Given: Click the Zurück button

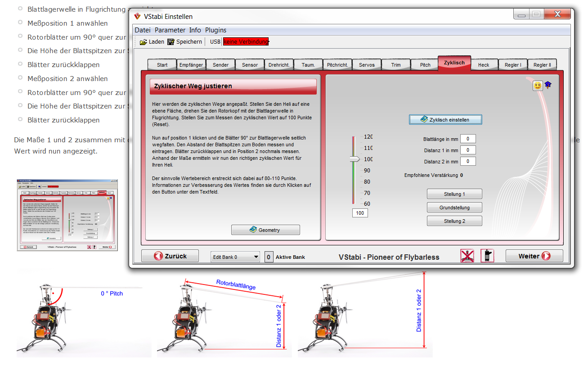Looking at the screenshot, I should 170,256.
